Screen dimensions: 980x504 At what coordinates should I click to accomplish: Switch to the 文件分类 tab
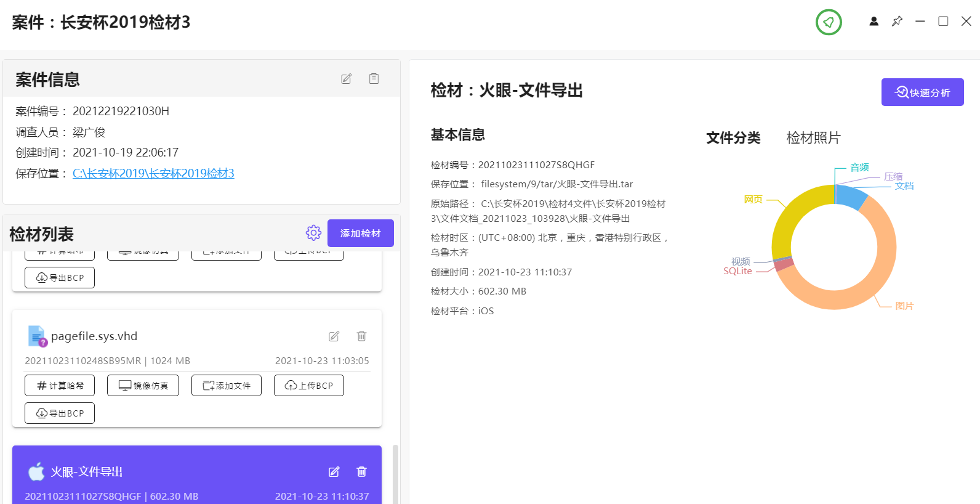[733, 138]
